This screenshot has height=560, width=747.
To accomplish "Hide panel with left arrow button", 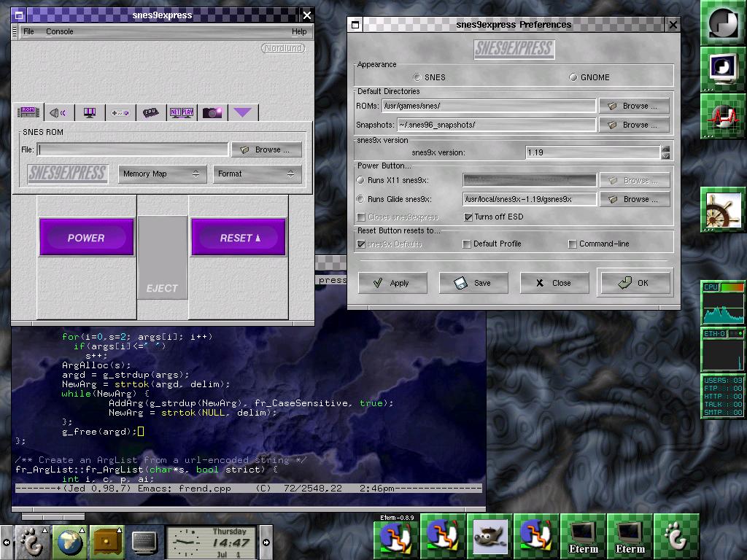I will click(x=6, y=542).
